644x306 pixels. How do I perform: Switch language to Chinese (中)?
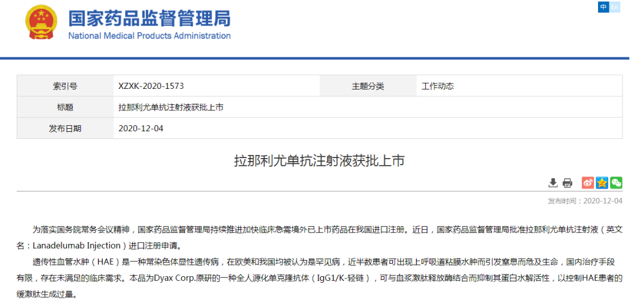point(603,7)
